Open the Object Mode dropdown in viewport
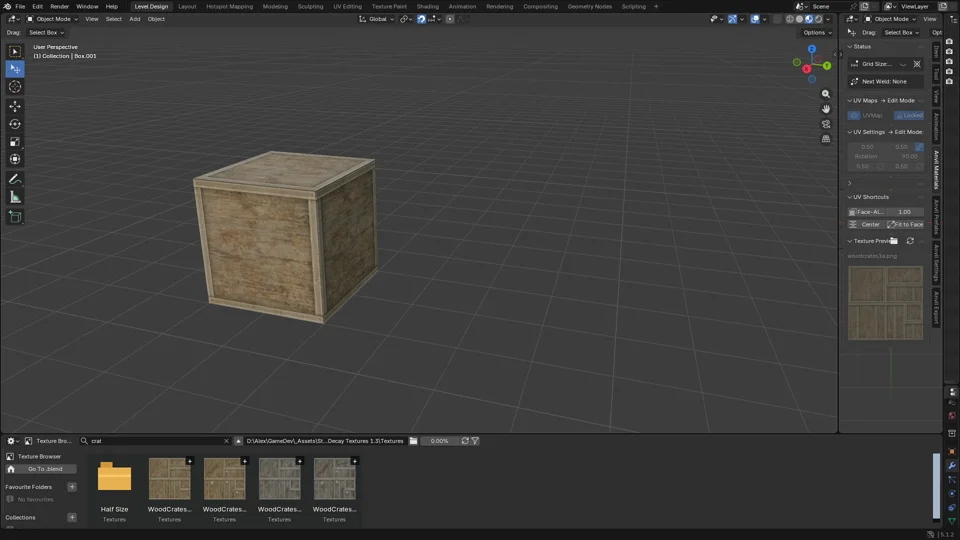 coord(52,19)
